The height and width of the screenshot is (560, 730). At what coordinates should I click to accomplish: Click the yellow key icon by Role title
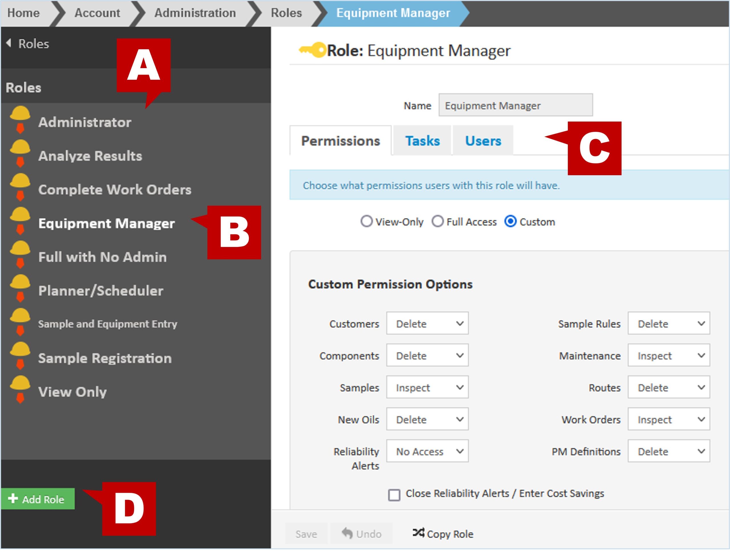point(312,50)
